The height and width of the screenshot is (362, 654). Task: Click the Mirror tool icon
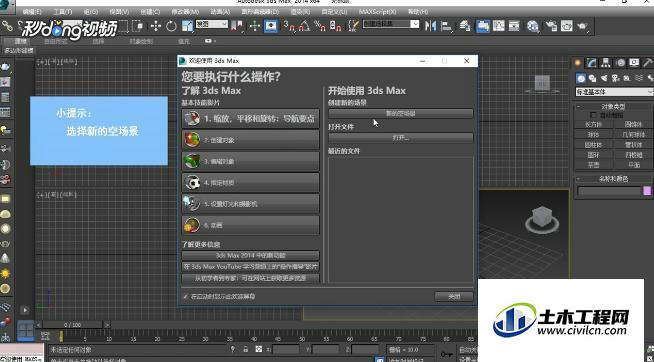tap(430, 26)
